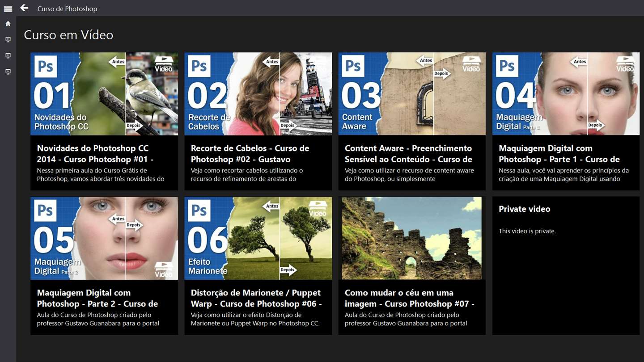Click title 'Novidades do Photoshop CC 2014'

tap(95, 154)
